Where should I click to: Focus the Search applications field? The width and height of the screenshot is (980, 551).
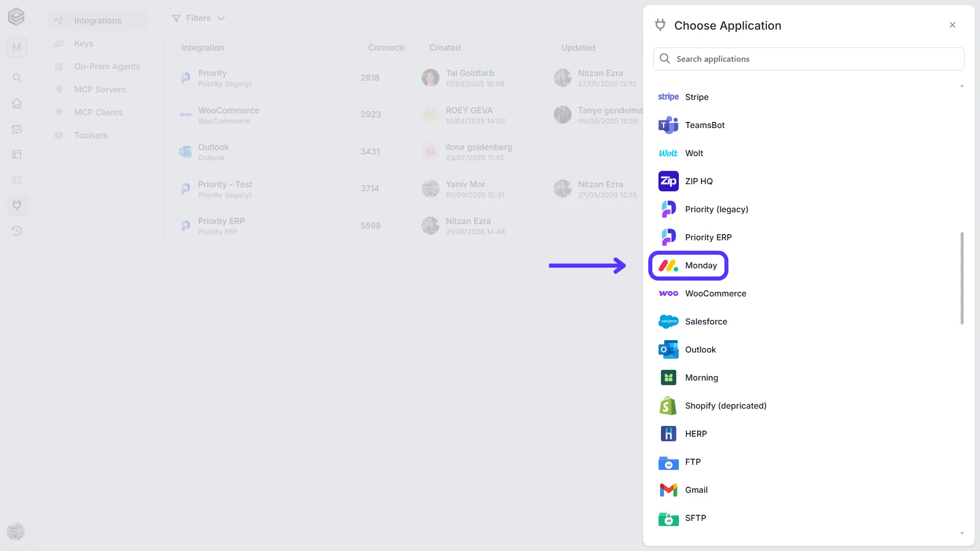[x=808, y=59]
